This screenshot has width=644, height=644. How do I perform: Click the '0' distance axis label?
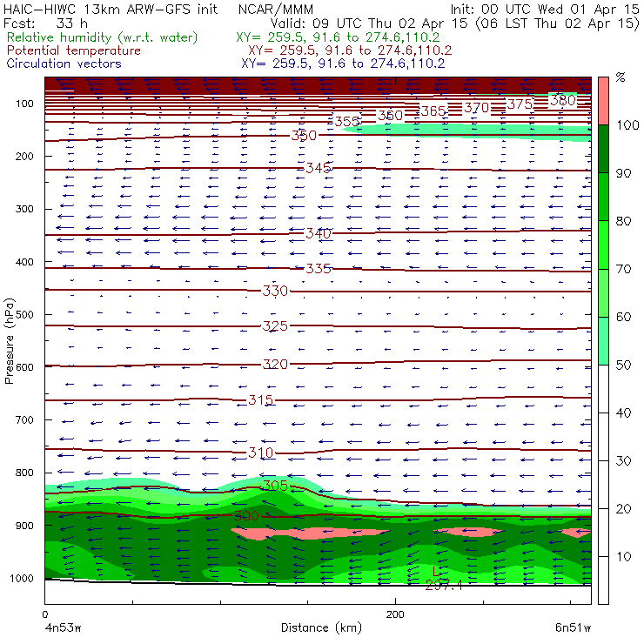[x=45, y=614]
